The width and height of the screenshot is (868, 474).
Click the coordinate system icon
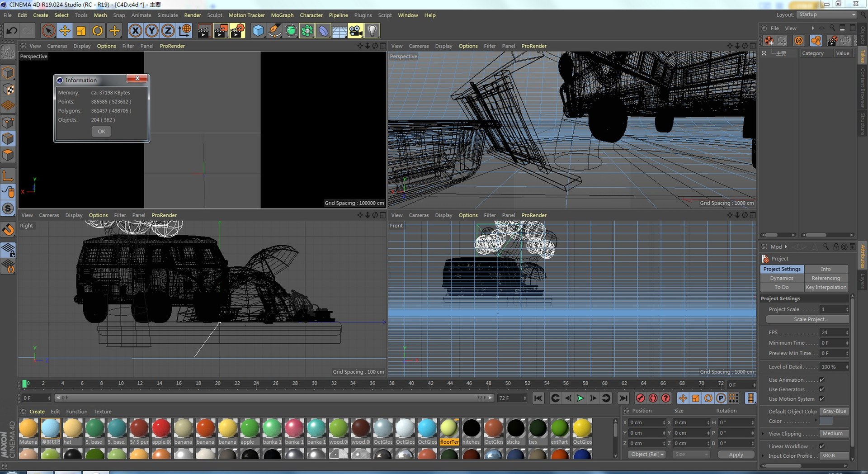coord(184,31)
